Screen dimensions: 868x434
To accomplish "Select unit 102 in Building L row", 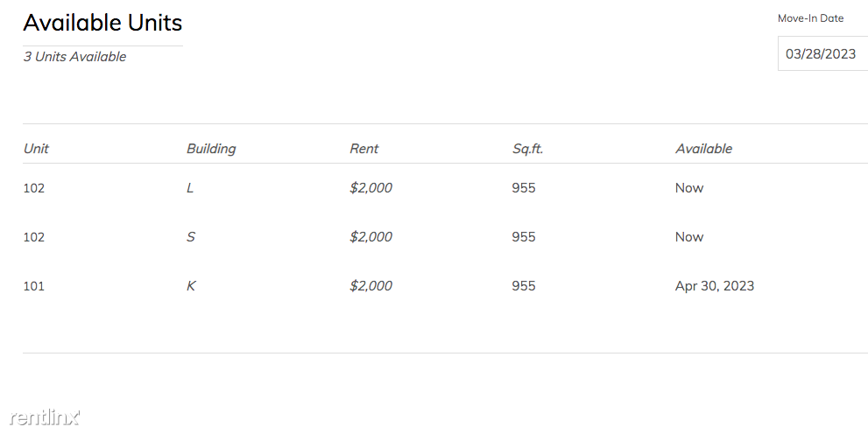I will click(34, 188).
